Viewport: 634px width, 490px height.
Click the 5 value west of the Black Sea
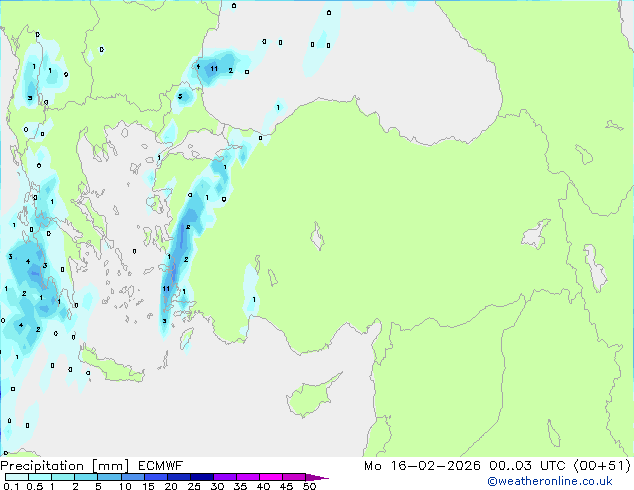pos(180,97)
